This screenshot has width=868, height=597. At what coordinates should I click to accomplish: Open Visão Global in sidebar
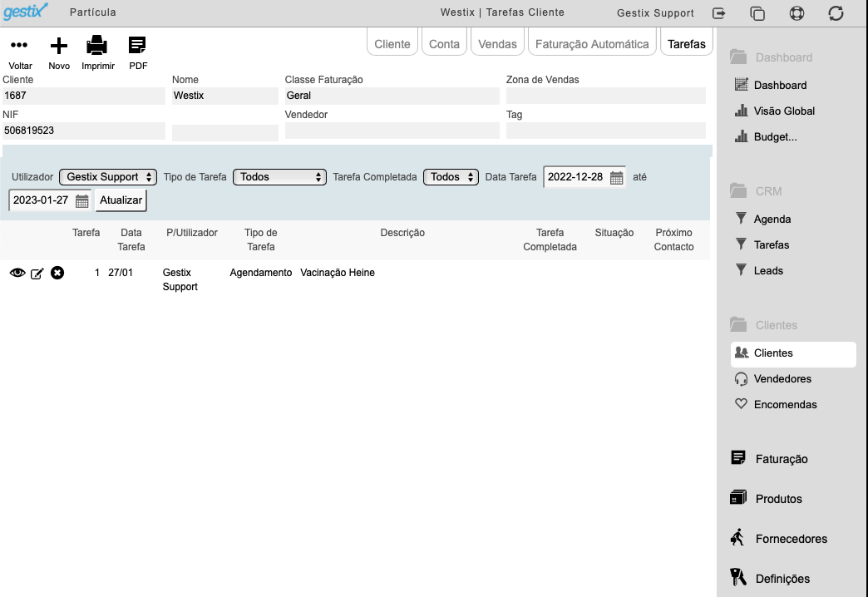click(x=784, y=111)
